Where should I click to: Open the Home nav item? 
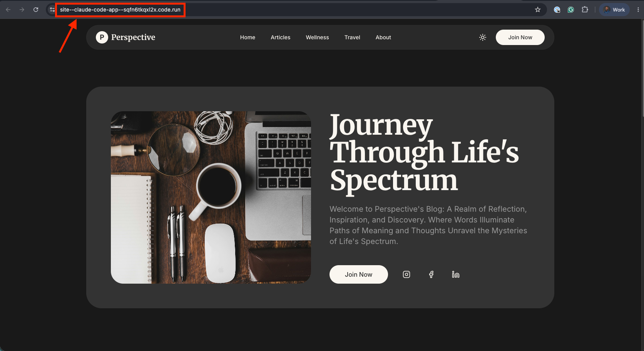[x=248, y=37]
